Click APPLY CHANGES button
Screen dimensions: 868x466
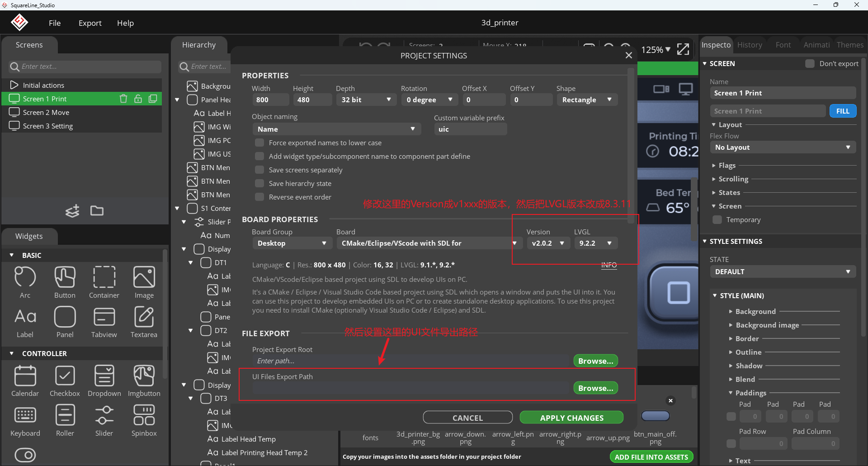coord(571,418)
